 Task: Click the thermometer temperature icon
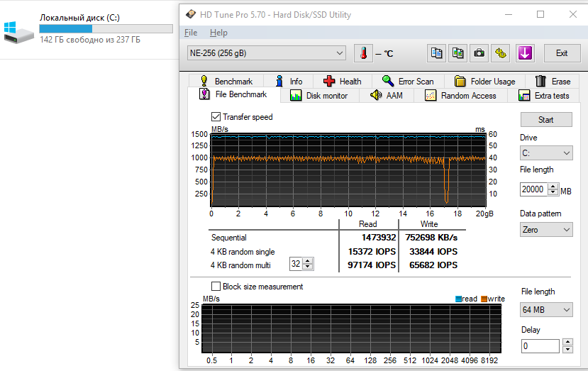363,53
